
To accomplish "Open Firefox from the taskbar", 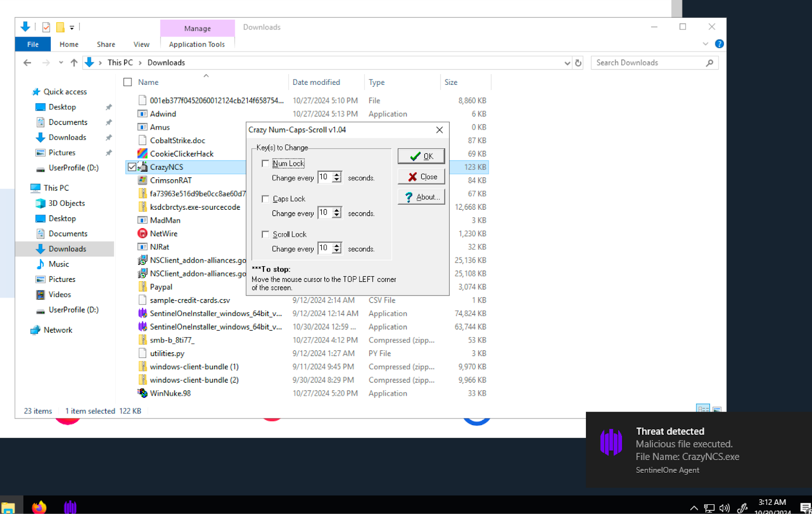I will pos(39,506).
